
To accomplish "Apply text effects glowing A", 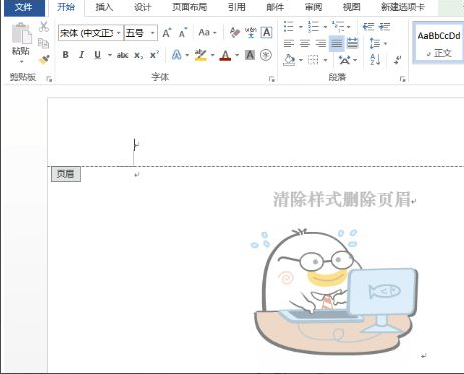I will pyautogui.click(x=177, y=55).
